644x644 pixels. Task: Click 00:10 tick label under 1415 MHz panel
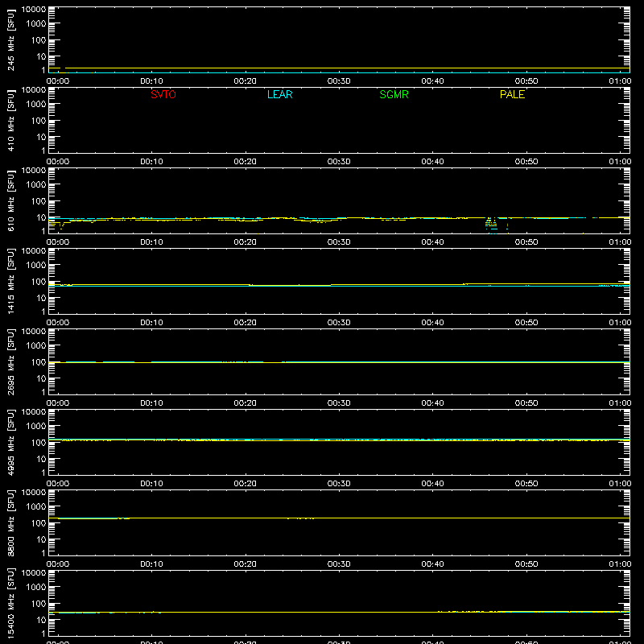pos(151,323)
